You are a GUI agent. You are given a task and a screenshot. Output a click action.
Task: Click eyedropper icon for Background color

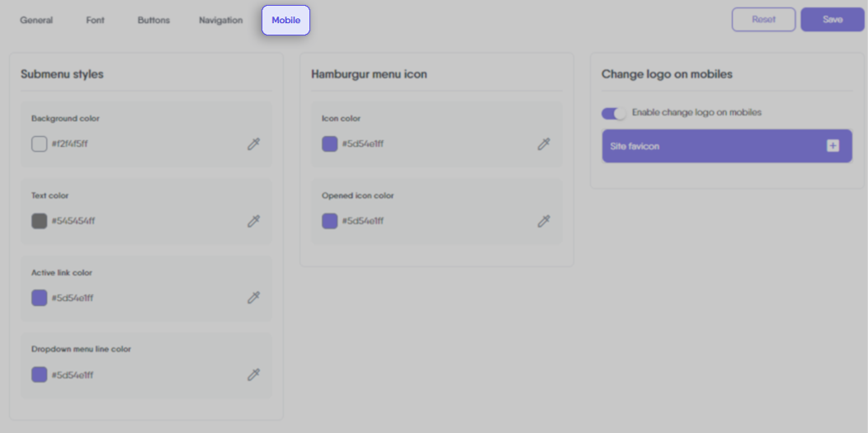point(254,144)
